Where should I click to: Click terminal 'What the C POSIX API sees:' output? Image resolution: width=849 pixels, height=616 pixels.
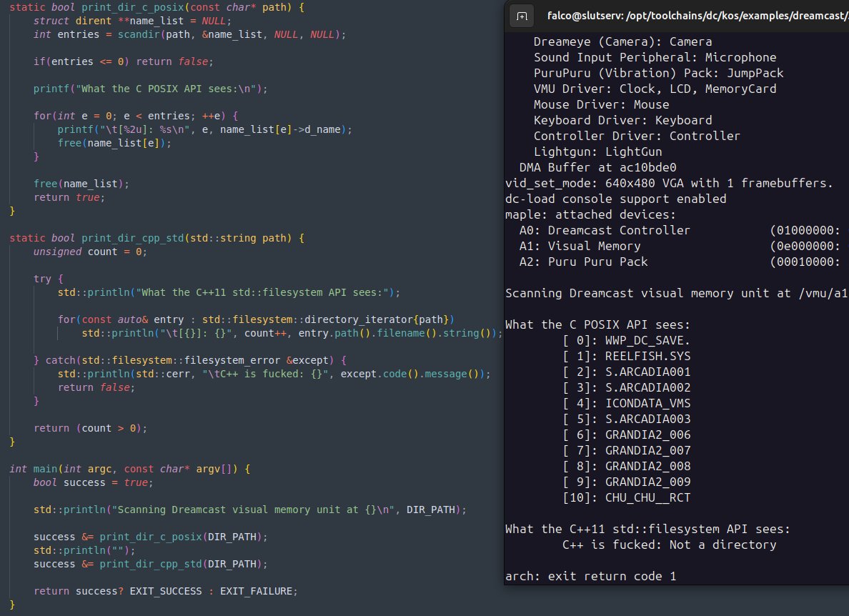pos(597,324)
